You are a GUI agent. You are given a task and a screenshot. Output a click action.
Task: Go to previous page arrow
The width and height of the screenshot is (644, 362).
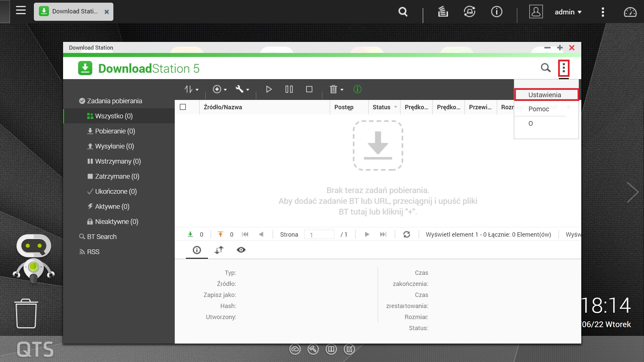pyautogui.click(x=261, y=234)
